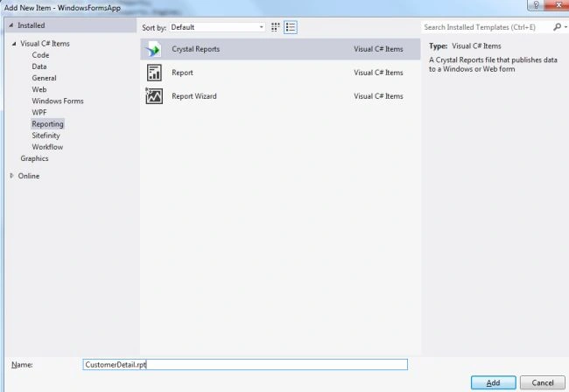Image resolution: width=569 pixels, height=392 pixels.
Task: Select the Windows Forms category
Action: click(x=58, y=101)
